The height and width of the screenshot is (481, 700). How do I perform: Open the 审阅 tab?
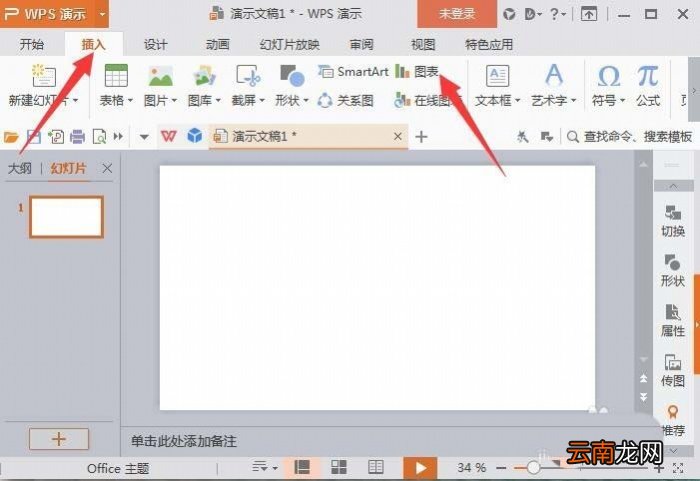point(361,44)
